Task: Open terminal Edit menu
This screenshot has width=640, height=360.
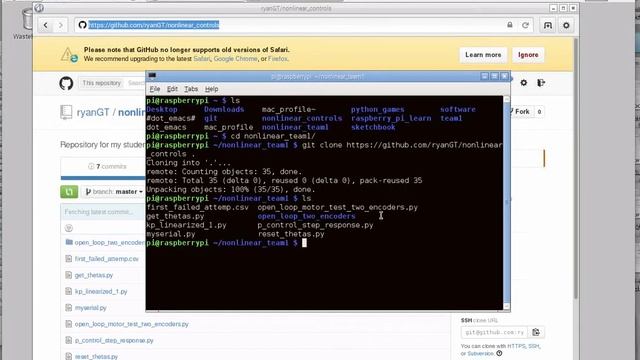Action: (x=172, y=89)
